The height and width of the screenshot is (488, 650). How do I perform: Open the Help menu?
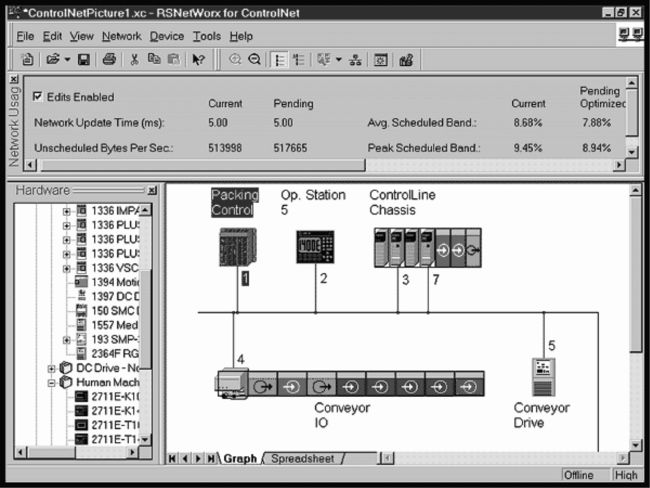point(241,36)
